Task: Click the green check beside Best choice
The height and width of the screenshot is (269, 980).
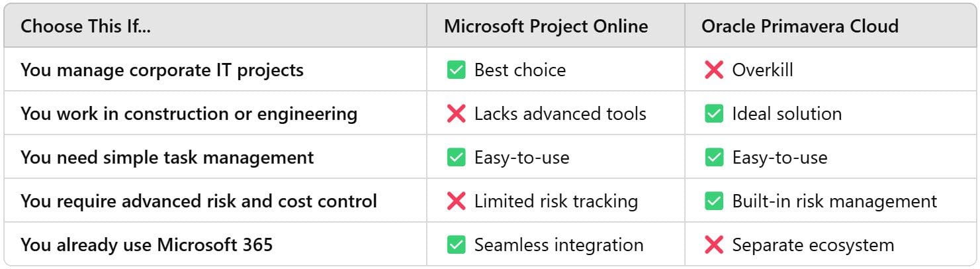Action: tap(457, 70)
